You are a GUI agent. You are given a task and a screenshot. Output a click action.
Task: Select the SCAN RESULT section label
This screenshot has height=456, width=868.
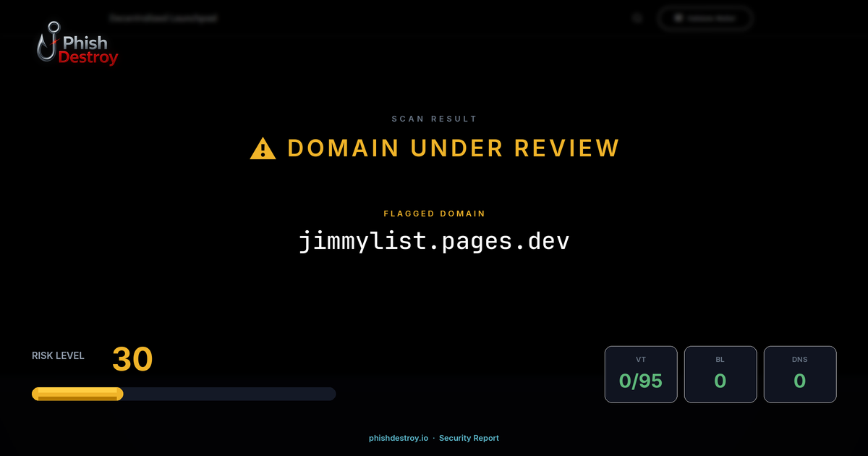click(x=434, y=118)
